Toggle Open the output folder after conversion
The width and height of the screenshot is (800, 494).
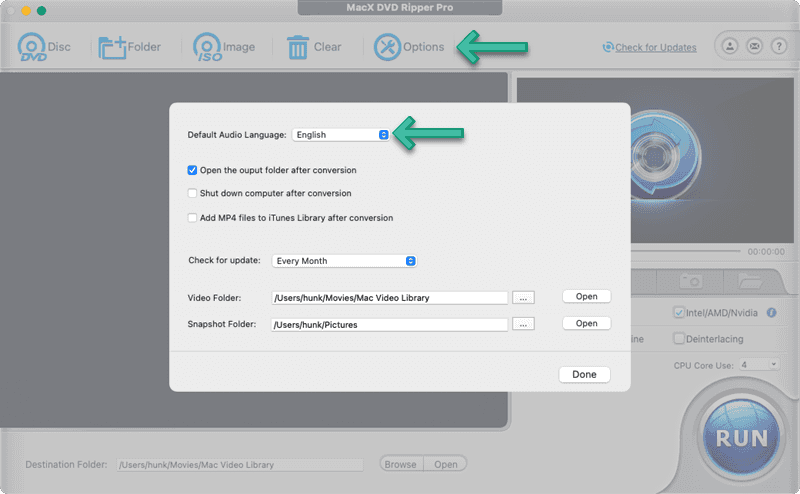(x=192, y=170)
